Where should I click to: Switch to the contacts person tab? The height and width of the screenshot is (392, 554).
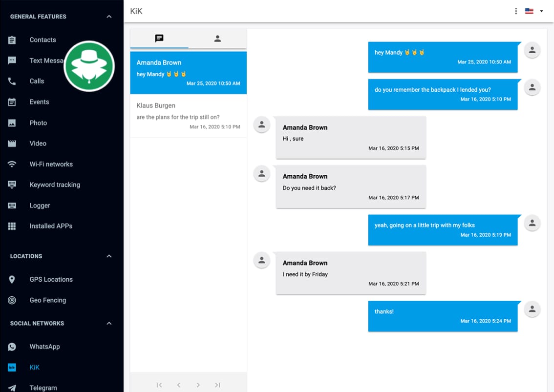pyautogui.click(x=217, y=39)
